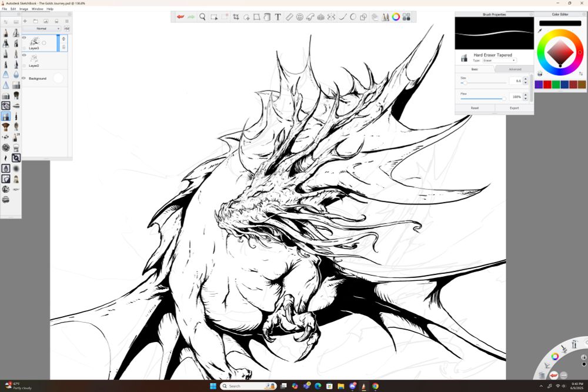Activate the rectangular Selection tool
The image size is (588, 392).
coord(214,17)
